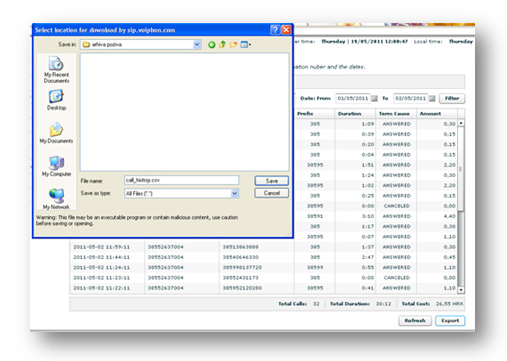The image size is (507, 361).
Task: Click the Term Cause column header
Action: point(396,114)
